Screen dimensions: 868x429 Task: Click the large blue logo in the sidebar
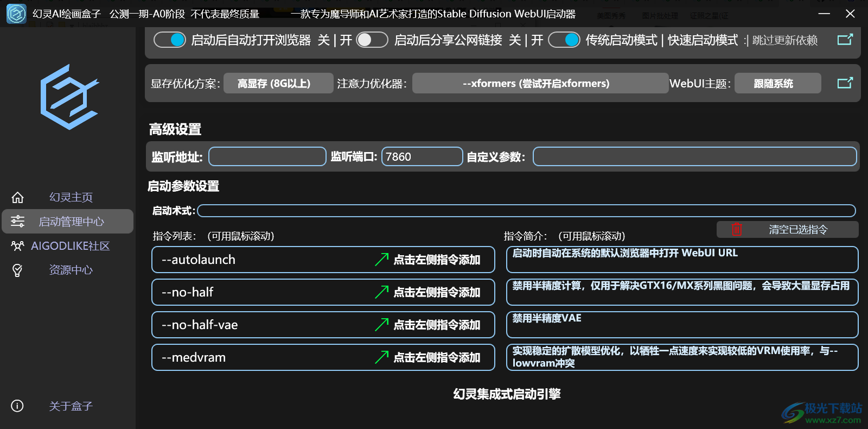tap(69, 97)
